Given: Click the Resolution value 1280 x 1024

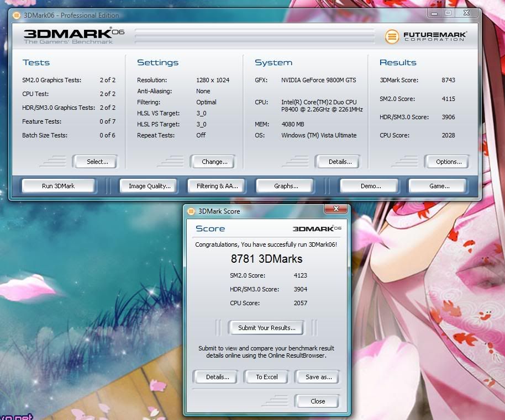Looking at the screenshot, I should (x=213, y=80).
